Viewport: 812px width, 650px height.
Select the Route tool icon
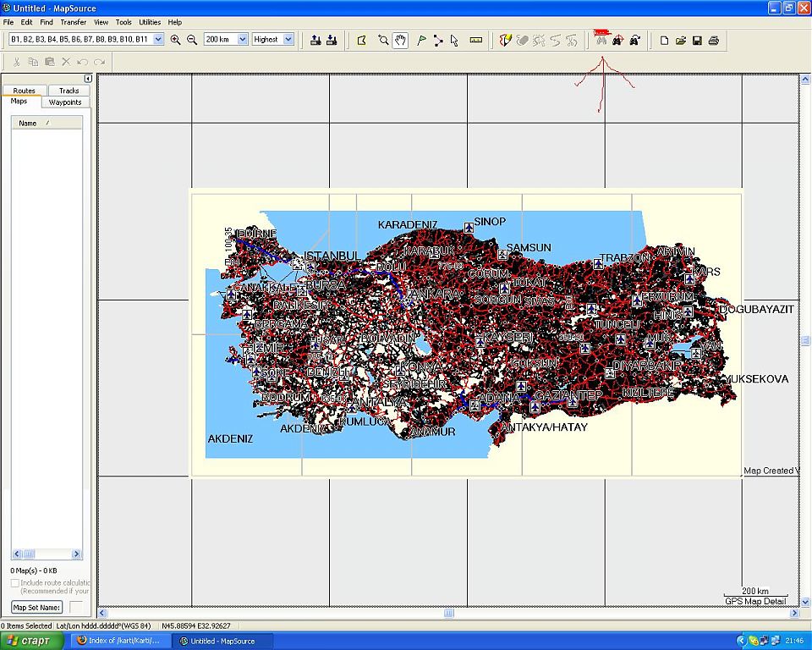437,40
